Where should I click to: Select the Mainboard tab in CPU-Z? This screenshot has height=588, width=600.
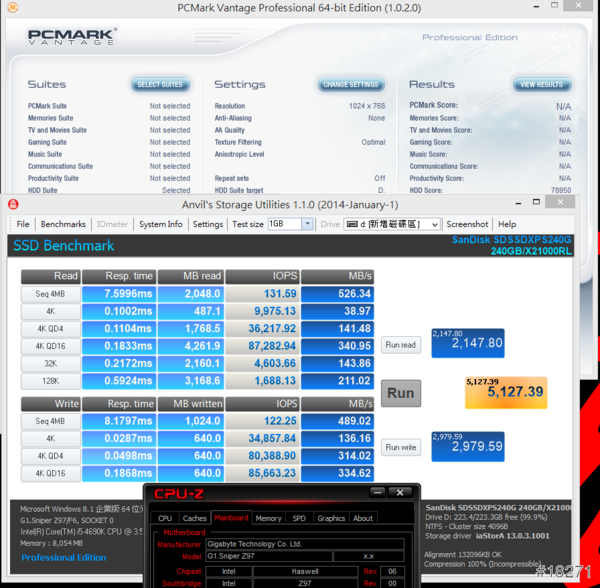point(231,518)
